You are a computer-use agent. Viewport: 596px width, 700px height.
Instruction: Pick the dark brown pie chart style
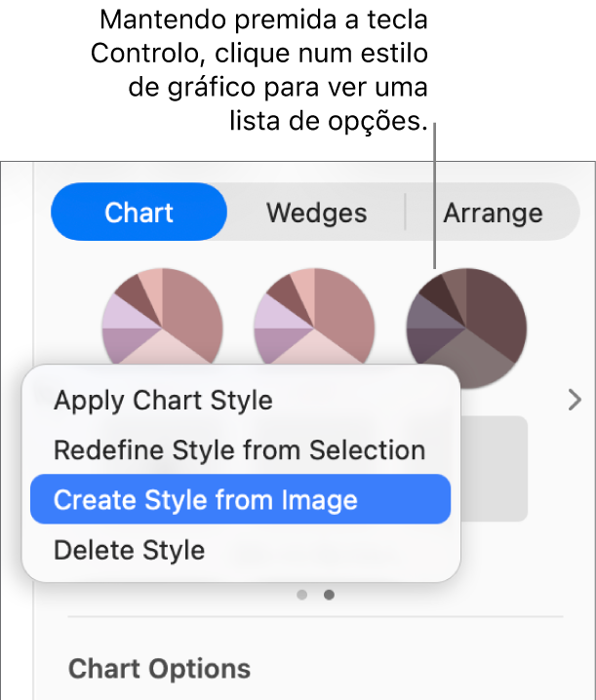click(466, 324)
